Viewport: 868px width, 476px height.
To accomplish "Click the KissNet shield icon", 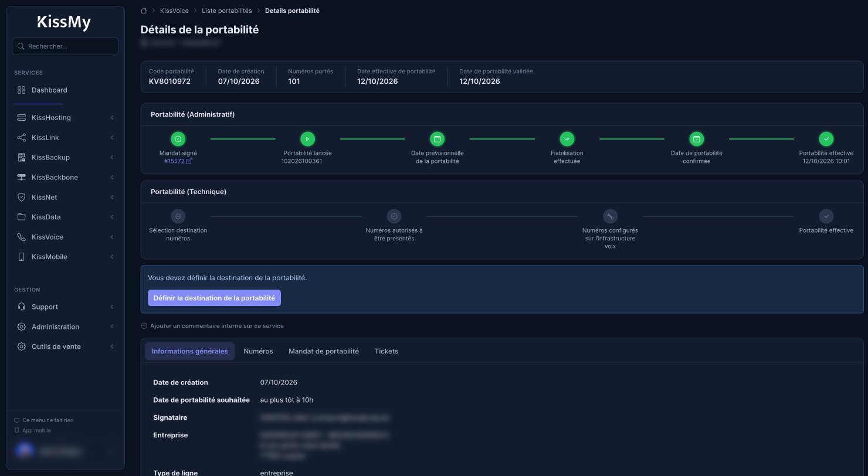I will click(x=22, y=198).
